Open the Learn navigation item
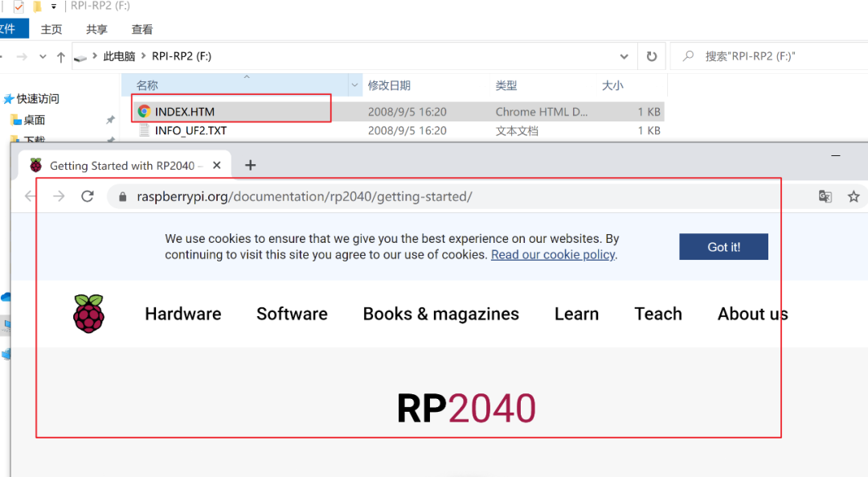The width and height of the screenshot is (868, 477). [577, 314]
